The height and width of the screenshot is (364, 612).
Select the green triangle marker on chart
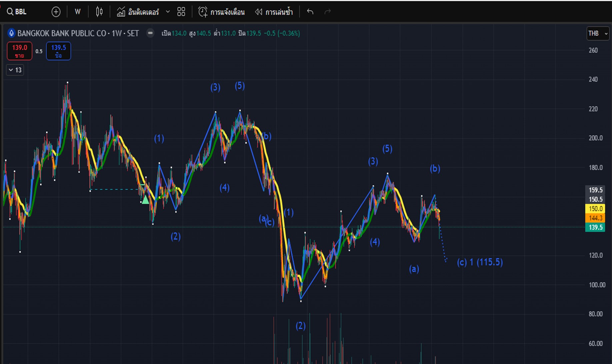click(145, 200)
